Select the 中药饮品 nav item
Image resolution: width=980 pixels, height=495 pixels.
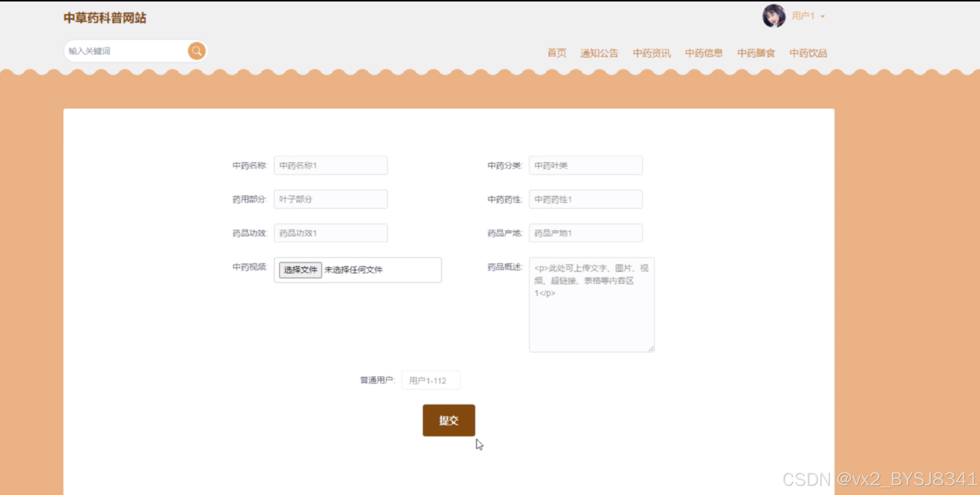(808, 53)
